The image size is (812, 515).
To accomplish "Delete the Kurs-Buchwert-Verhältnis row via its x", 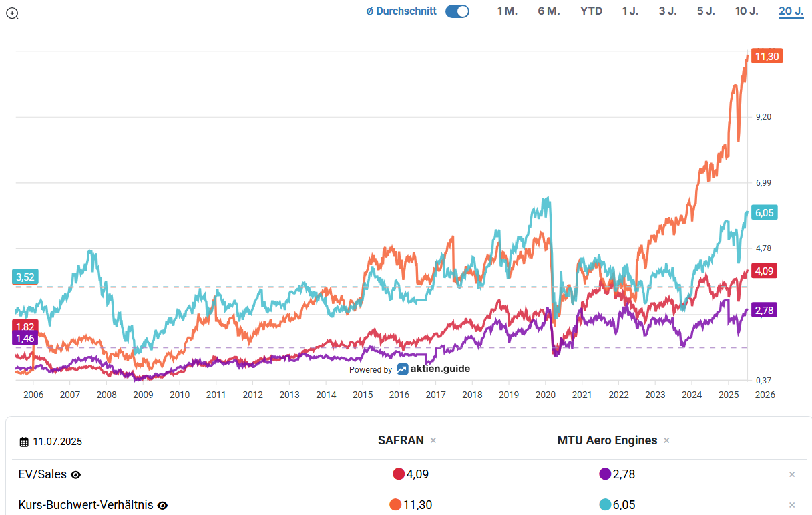I will pos(792,505).
